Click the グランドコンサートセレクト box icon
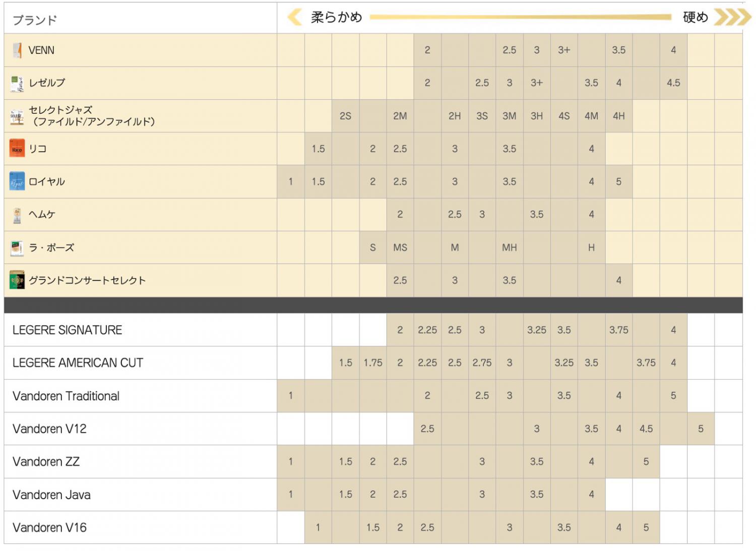The image size is (756, 551). [17, 281]
